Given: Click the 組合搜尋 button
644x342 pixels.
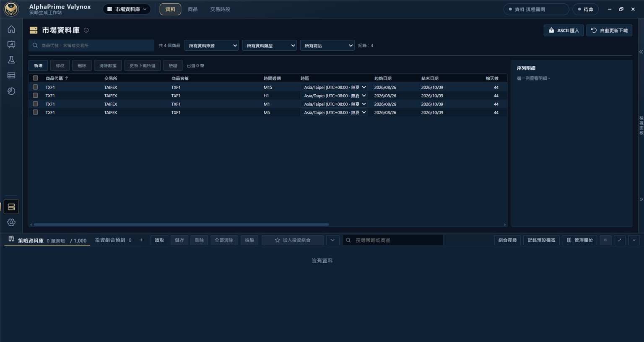Looking at the screenshot, I should click(x=507, y=240).
